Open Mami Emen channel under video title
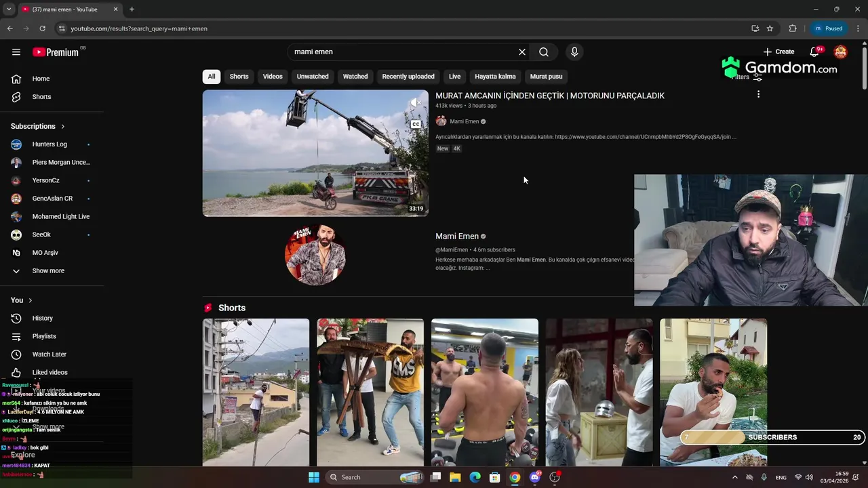 pyautogui.click(x=464, y=121)
